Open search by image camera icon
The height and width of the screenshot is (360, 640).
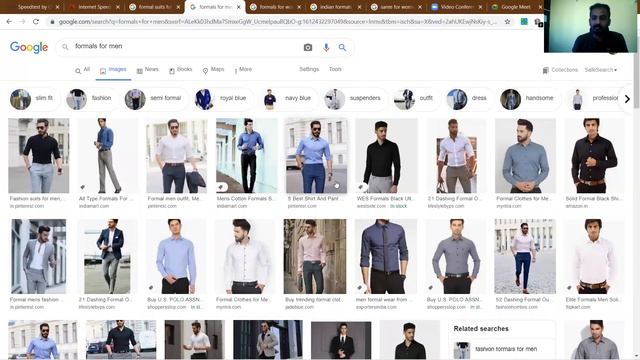(x=308, y=47)
